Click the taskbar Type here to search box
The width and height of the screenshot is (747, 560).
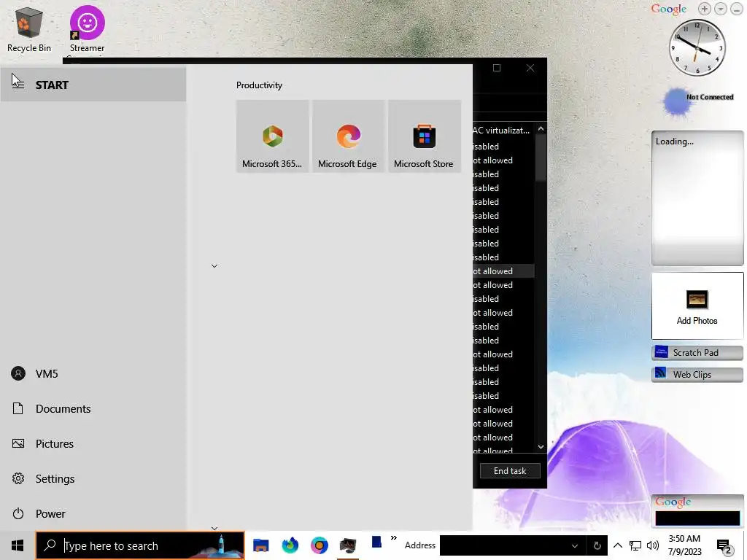coord(141,545)
